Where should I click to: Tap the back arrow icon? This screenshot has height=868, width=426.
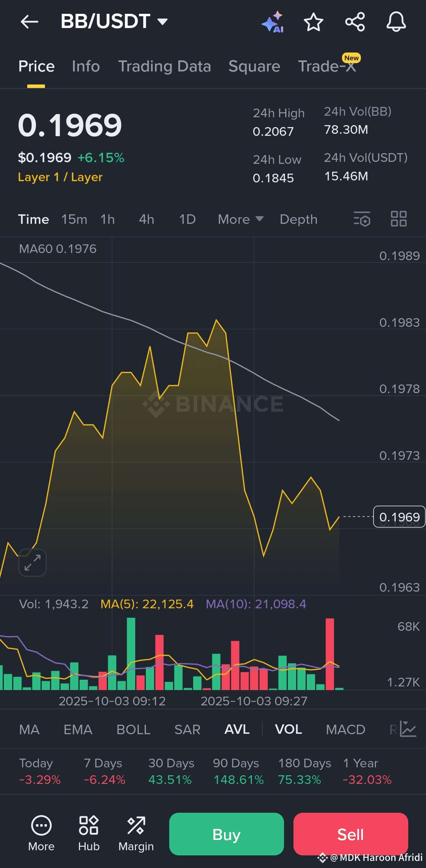click(30, 22)
